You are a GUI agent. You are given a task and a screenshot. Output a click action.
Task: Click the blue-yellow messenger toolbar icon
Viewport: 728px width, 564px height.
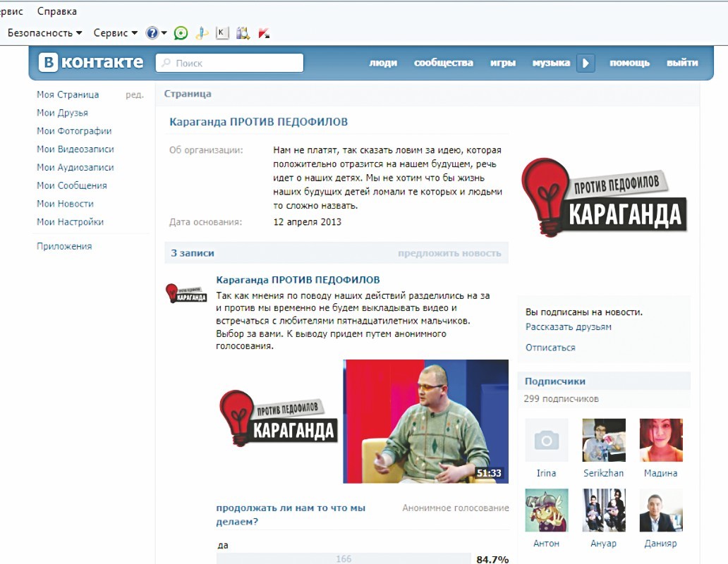tap(202, 33)
